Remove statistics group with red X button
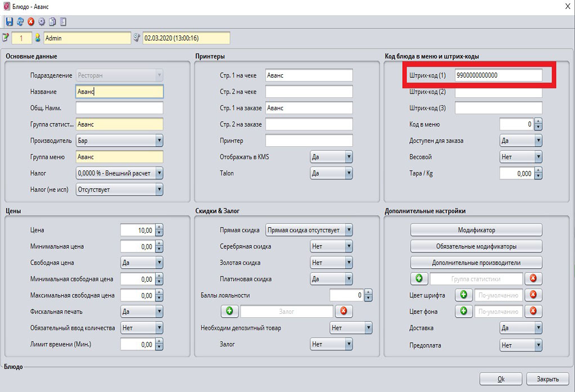Image resolution: width=575 pixels, height=392 pixels. point(533,278)
